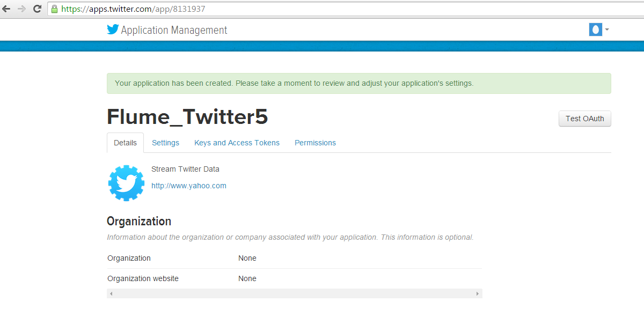Screen dimensions: 644x309
Task: Click the right arrow of horizontal scrollbar
Action: coord(478,294)
